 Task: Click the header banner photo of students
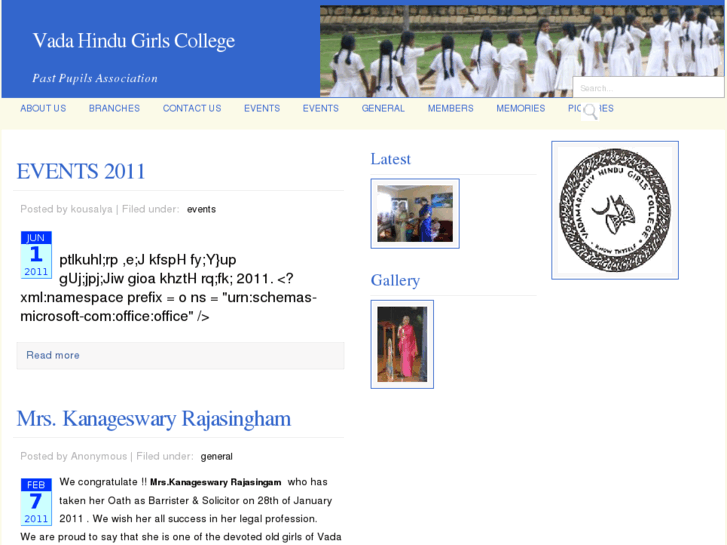pyautogui.click(x=522, y=51)
